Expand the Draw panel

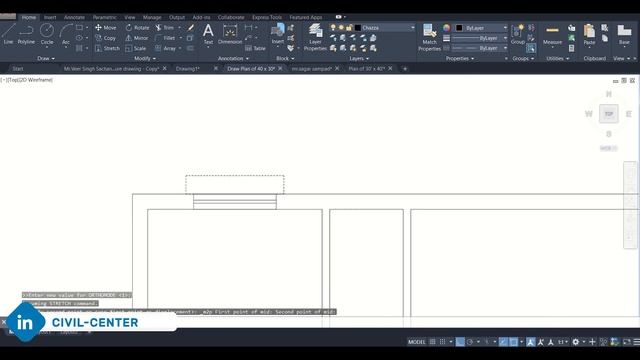[x=46, y=58]
